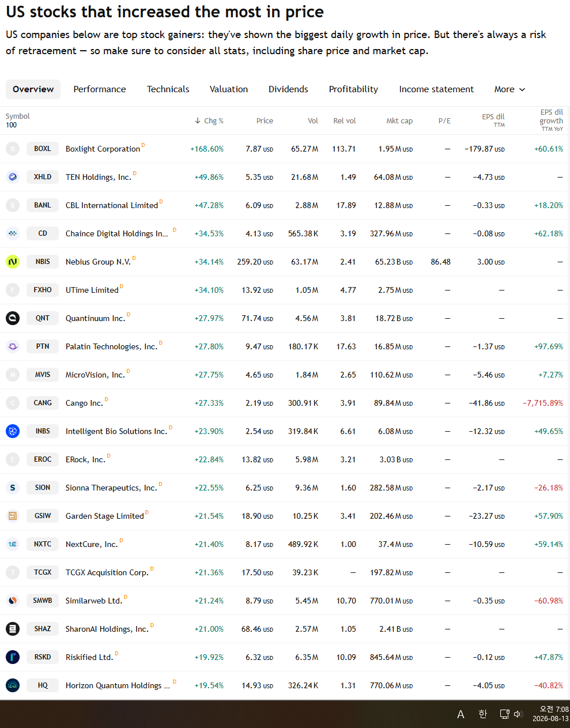Click the NBIS ticker symbol button
The image size is (570, 728).
(x=43, y=262)
